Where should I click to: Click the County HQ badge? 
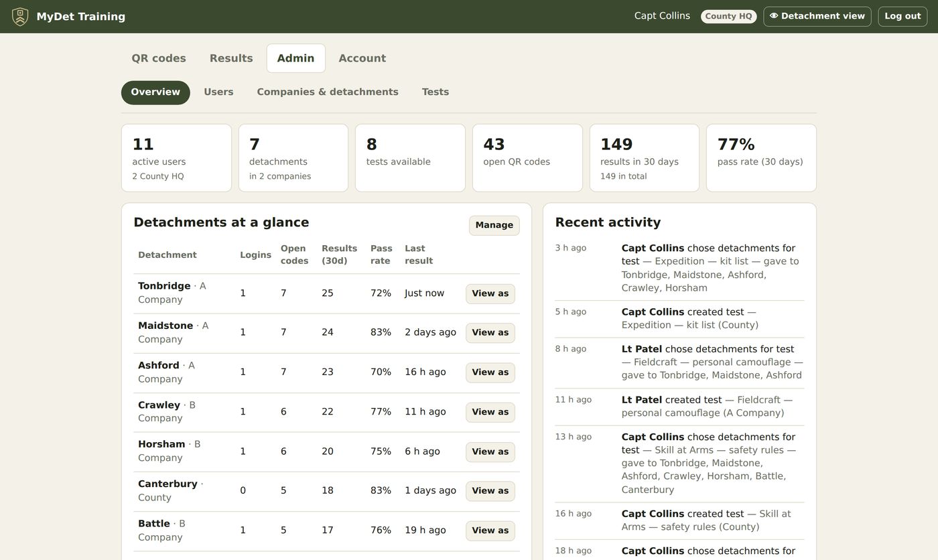point(729,16)
